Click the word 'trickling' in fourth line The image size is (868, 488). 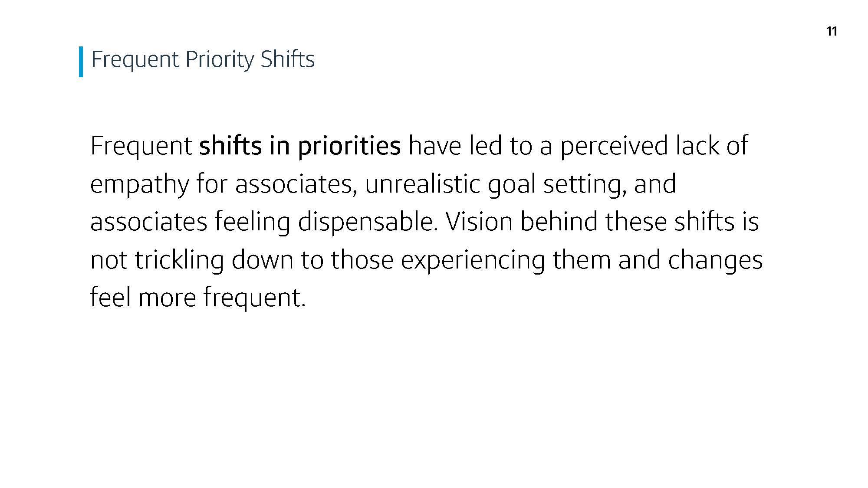pyautogui.click(x=179, y=260)
